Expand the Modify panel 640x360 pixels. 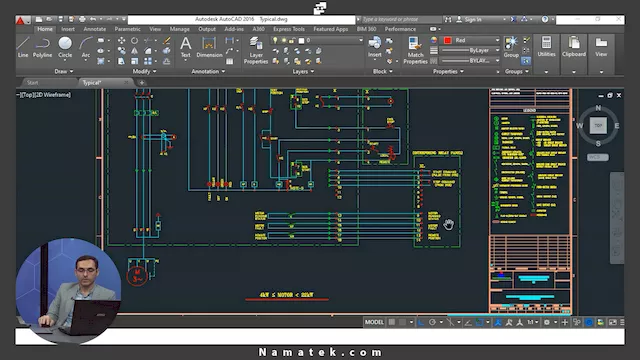144,71
